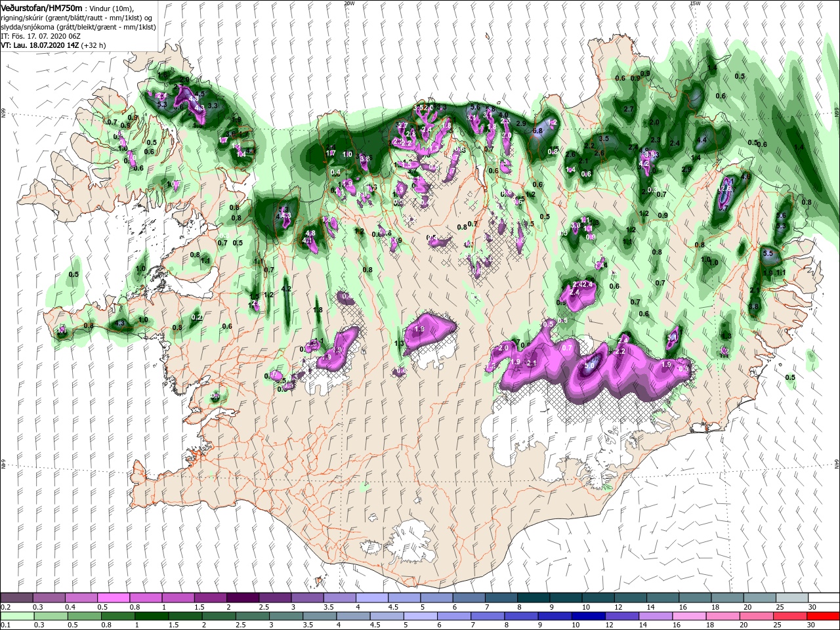Click the 7 label in the bottom legend row
Viewport: 840px width, 630px height.
point(472,625)
